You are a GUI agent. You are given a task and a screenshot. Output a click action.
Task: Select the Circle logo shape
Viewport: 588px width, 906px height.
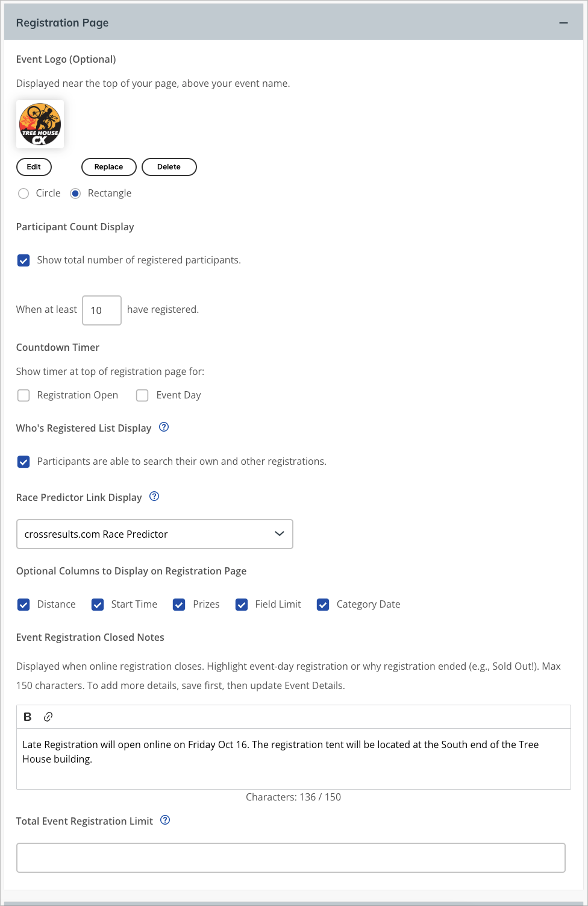click(x=23, y=193)
